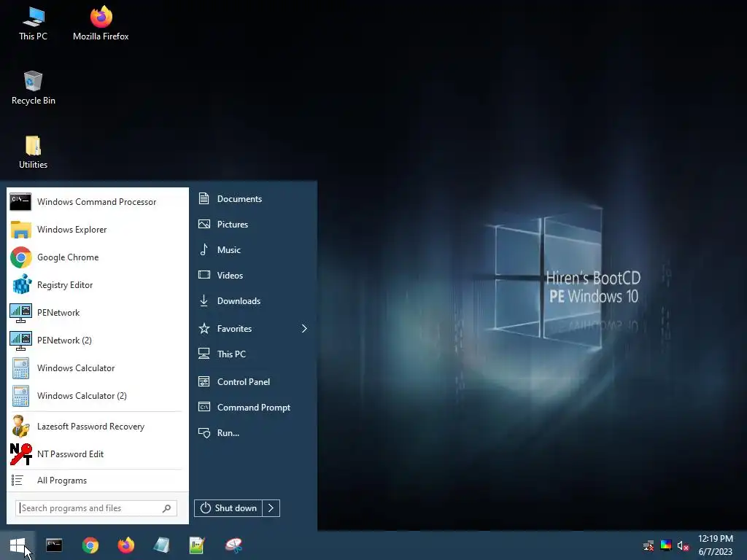
Task: Click the Windows Start button on taskbar
Action: 18,545
